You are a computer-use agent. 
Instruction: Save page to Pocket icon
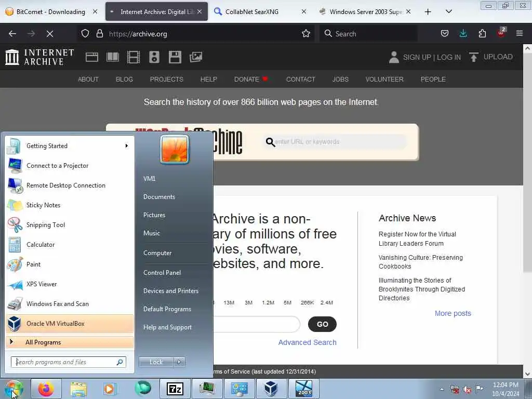pos(445,34)
